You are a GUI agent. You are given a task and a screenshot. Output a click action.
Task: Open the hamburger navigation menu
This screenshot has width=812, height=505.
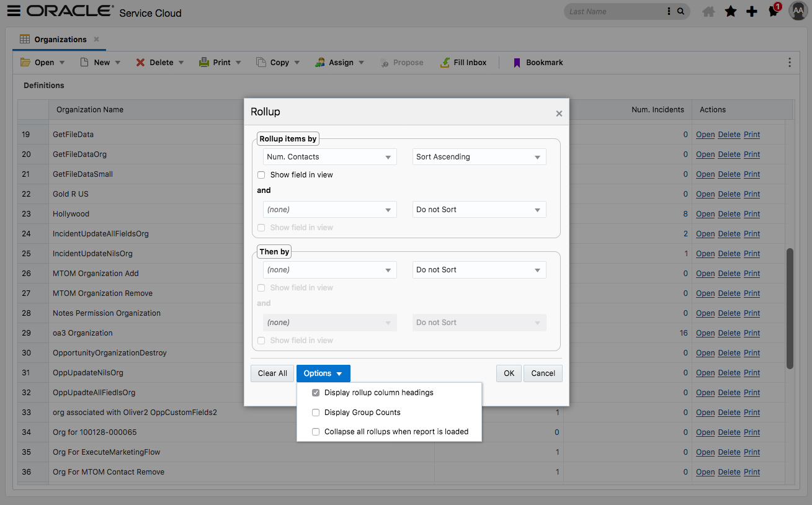[x=14, y=11]
